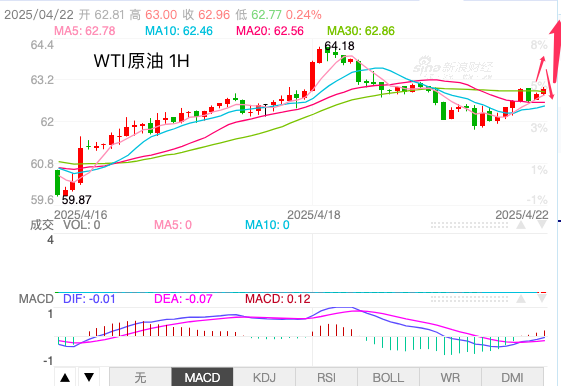Switch to the KDJ indicator tab
This screenshot has height=386, width=561.
click(264, 377)
